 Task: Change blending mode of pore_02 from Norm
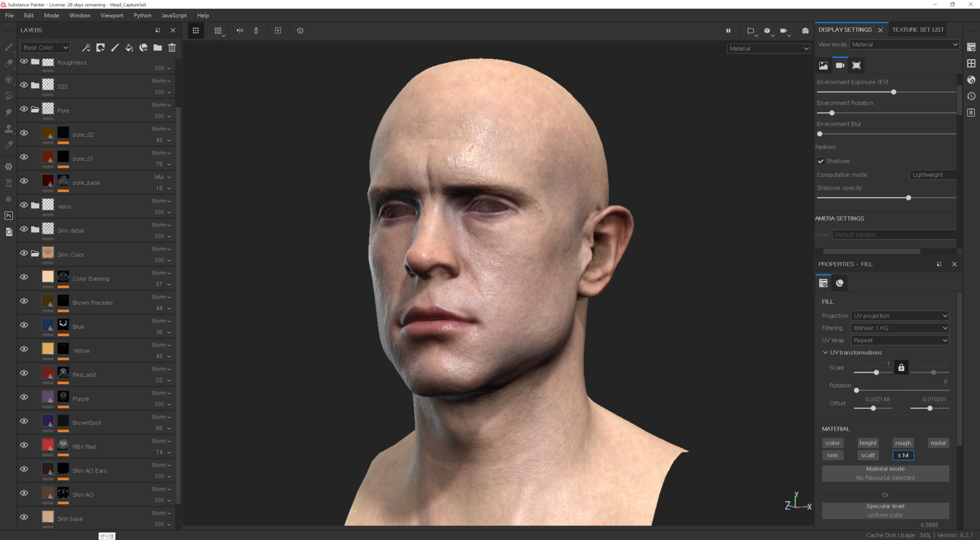(160, 129)
